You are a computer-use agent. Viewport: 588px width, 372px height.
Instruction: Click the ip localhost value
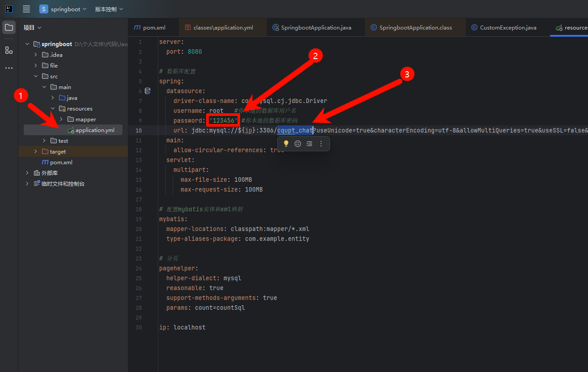click(190, 327)
